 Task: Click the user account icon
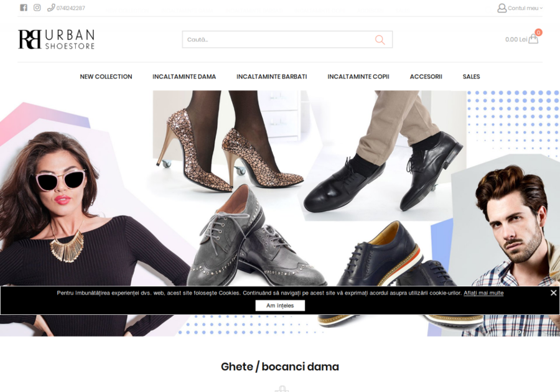pos(502,8)
